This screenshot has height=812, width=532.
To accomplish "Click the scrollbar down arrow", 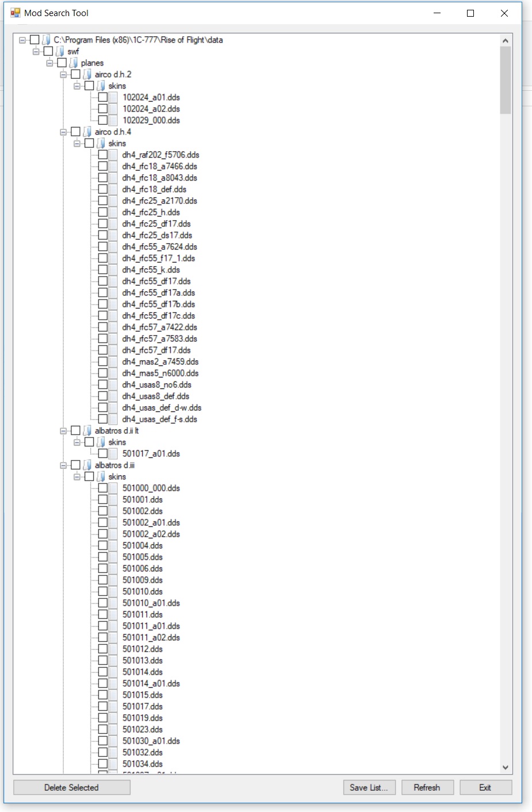I will point(506,767).
